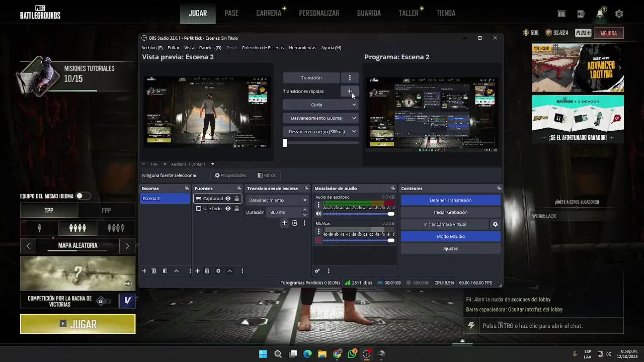Remove transition trash icon in Transiciones de escena
This screenshot has height=362, width=644.
coord(295,223)
